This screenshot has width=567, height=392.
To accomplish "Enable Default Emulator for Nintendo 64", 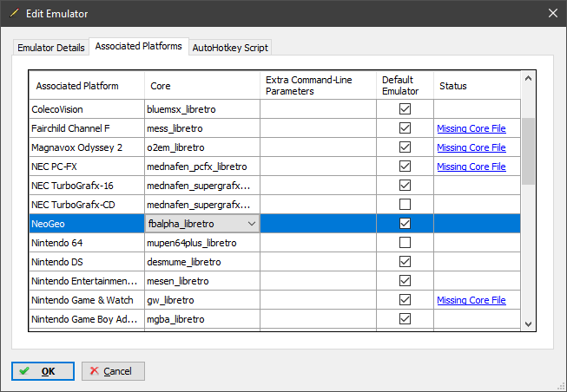I will (x=405, y=243).
